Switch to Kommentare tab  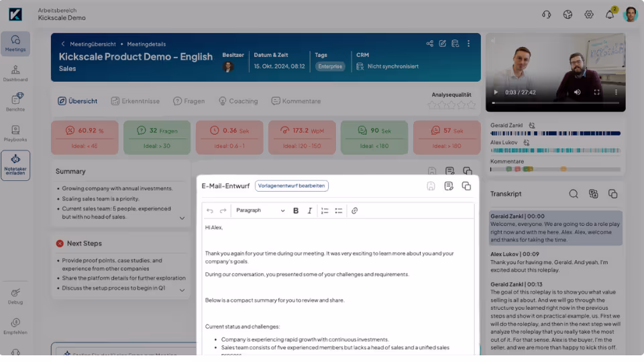pos(296,101)
